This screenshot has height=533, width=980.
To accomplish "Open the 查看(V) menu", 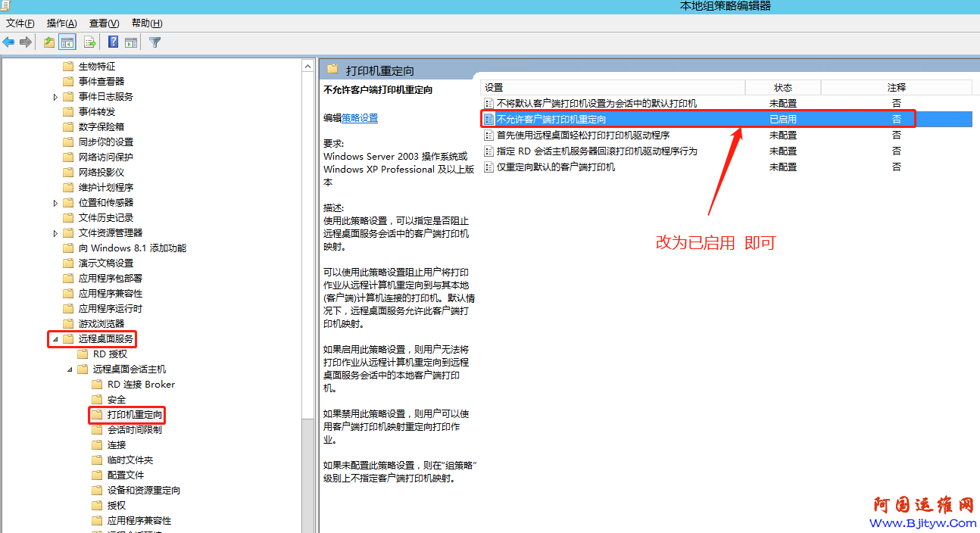I will tap(104, 23).
